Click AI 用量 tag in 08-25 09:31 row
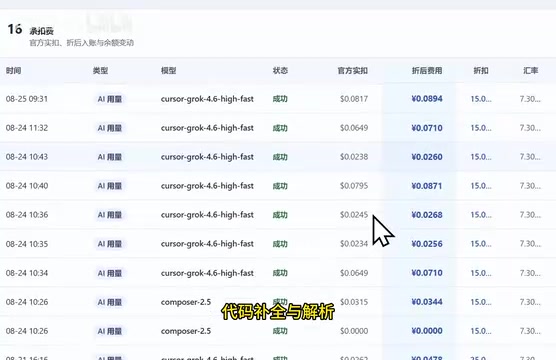 tap(110, 99)
